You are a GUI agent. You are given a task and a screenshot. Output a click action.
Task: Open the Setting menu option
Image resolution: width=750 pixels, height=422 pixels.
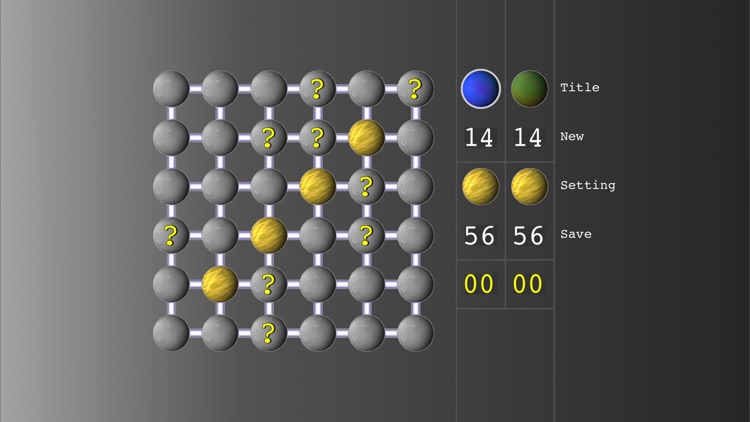point(587,185)
